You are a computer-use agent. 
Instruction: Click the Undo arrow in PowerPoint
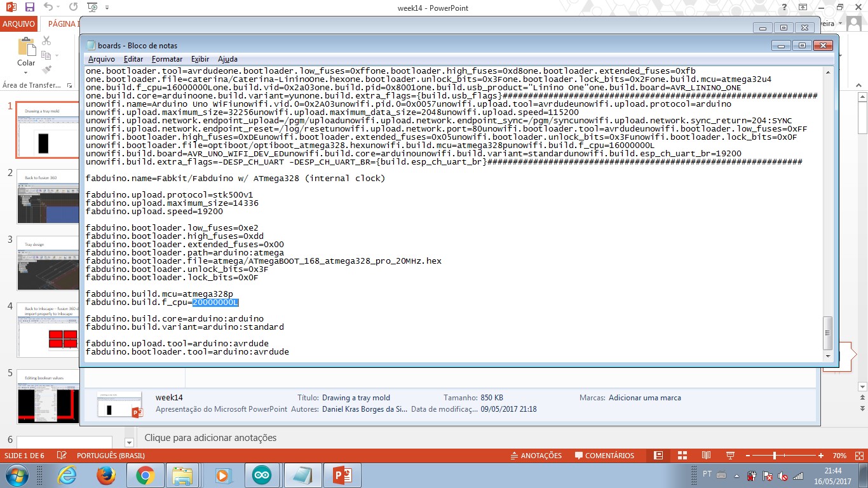(x=50, y=7)
